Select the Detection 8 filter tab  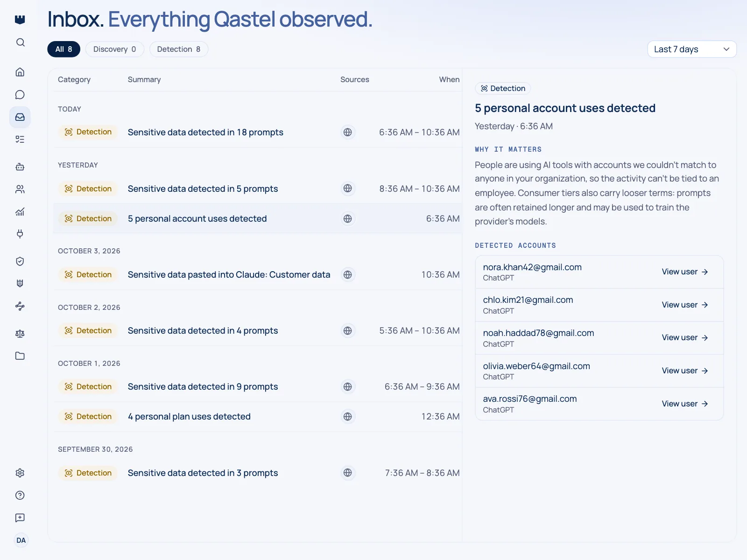179,49
